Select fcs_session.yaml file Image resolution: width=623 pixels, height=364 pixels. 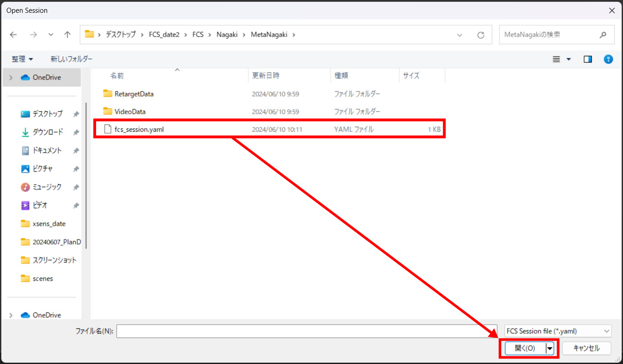point(139,129)
